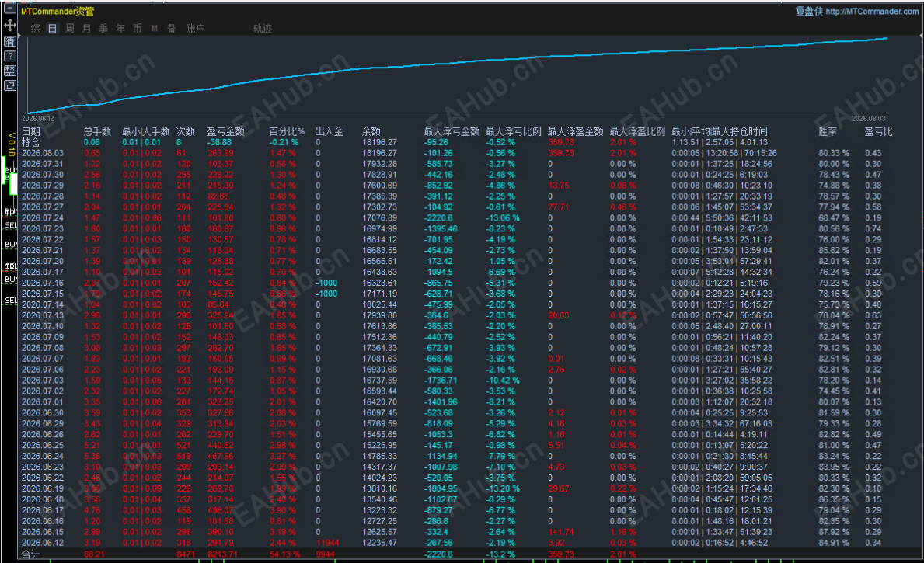The image size is (924, 563).
Task: Click the MTCommander资管 title
Action: point(58,11)
